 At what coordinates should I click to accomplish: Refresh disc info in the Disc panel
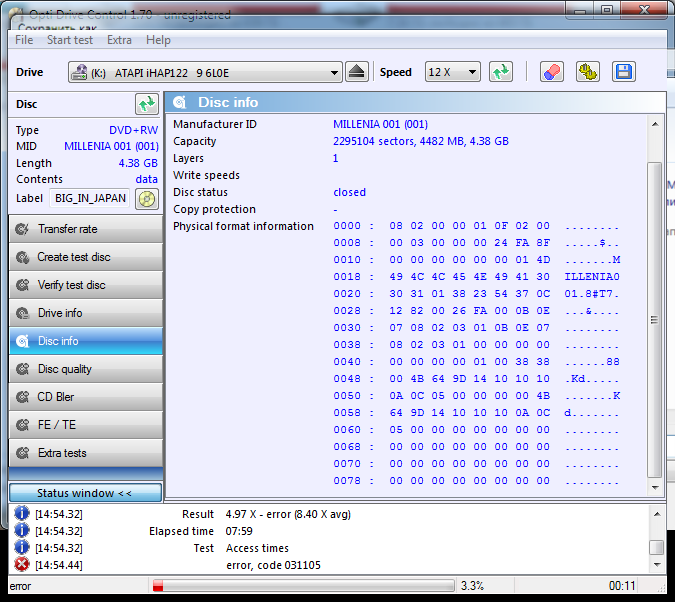pyautogui.click(x=147, y=104)
